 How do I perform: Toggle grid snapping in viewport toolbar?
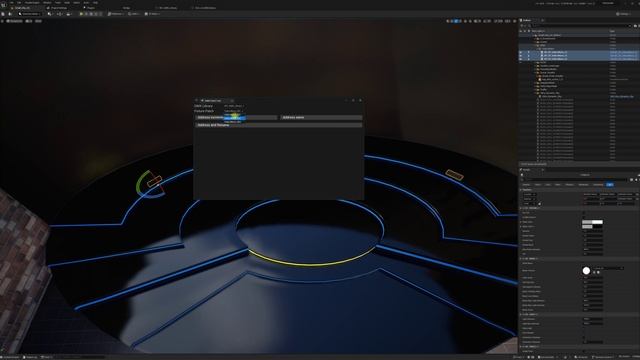(477, 21)
